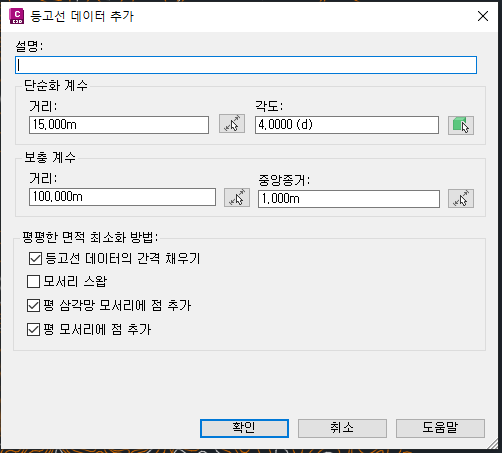502x453 pixels.
Task: Click the 설명 description text field
Action: [x=246, y=65]
